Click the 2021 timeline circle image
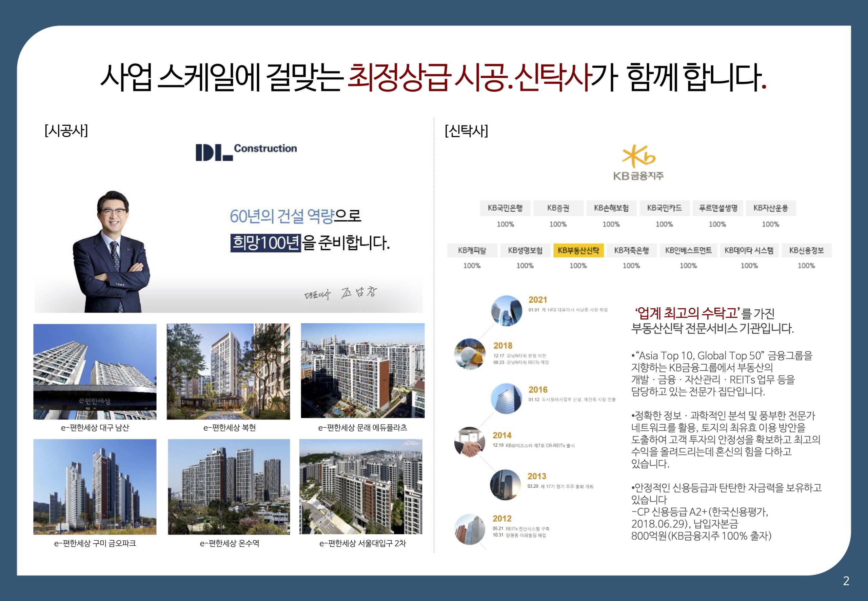Viewport: 868px width, 601px height. [x=507, y=311]
